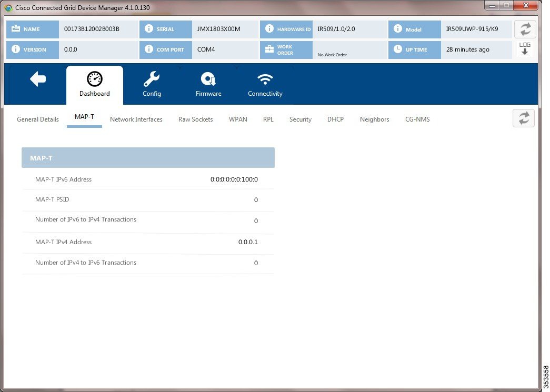Open the Security subtab
550x392 pixels.
tap(300, 119)
